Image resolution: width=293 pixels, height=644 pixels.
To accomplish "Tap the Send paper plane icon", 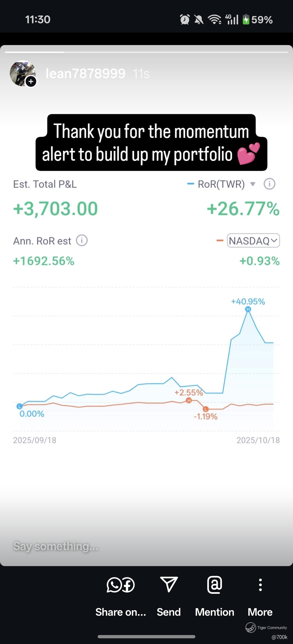I will (169, 584).
